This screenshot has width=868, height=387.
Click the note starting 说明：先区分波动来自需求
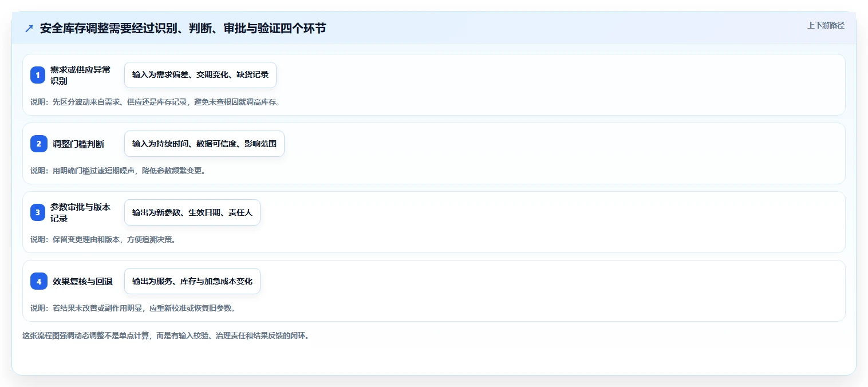155,102
